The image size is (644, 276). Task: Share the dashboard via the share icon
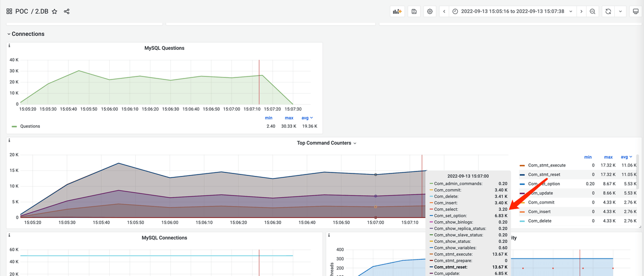pyautogui.click(x=67, y=11)
